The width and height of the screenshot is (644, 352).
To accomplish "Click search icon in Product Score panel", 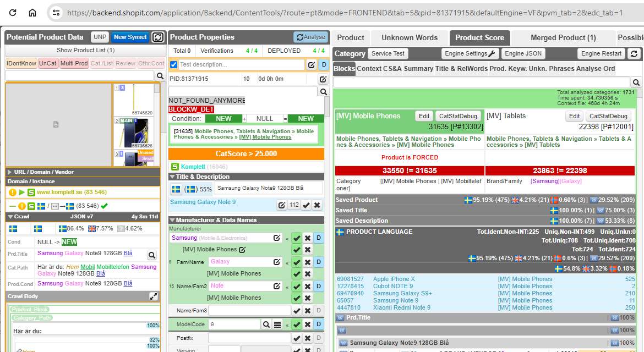I will point(636,82).
